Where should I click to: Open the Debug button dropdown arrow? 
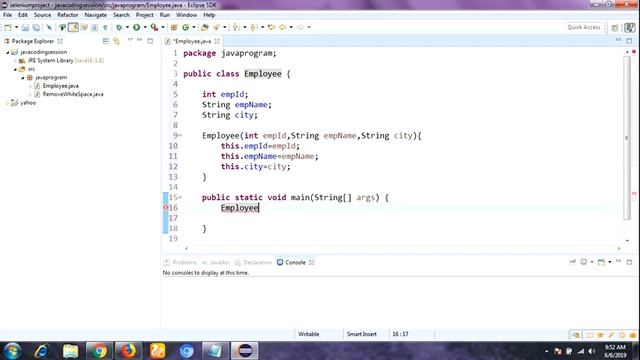click(x=127, y=27)
